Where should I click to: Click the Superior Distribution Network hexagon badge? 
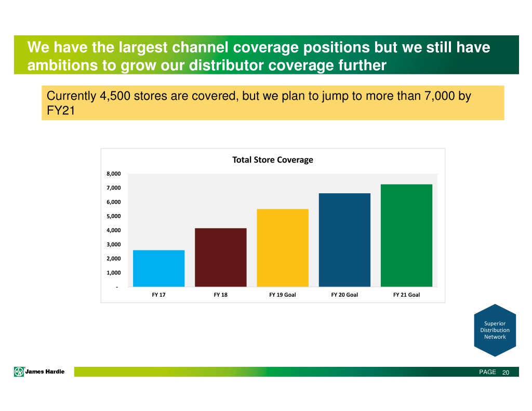click(x=495, y=330)
